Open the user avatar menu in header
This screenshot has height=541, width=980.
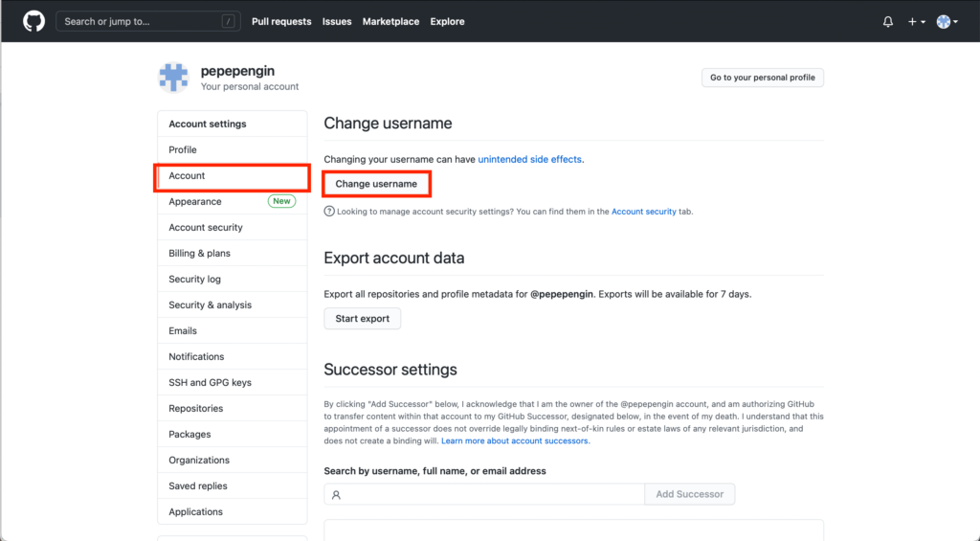point(947,21)
